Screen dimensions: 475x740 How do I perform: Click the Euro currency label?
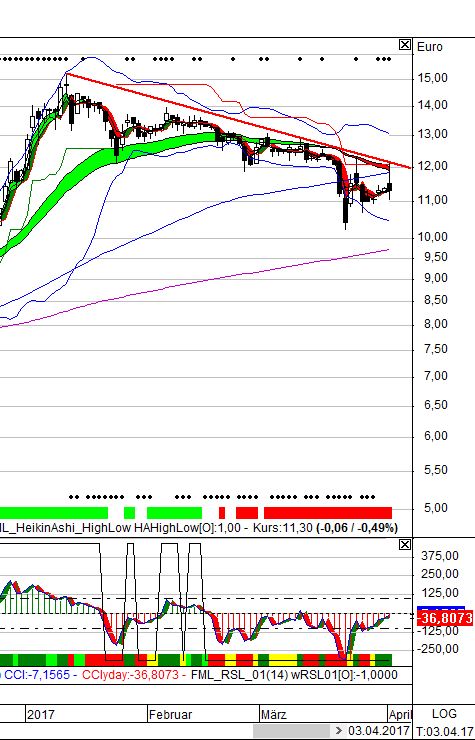[x=430, y=47]
